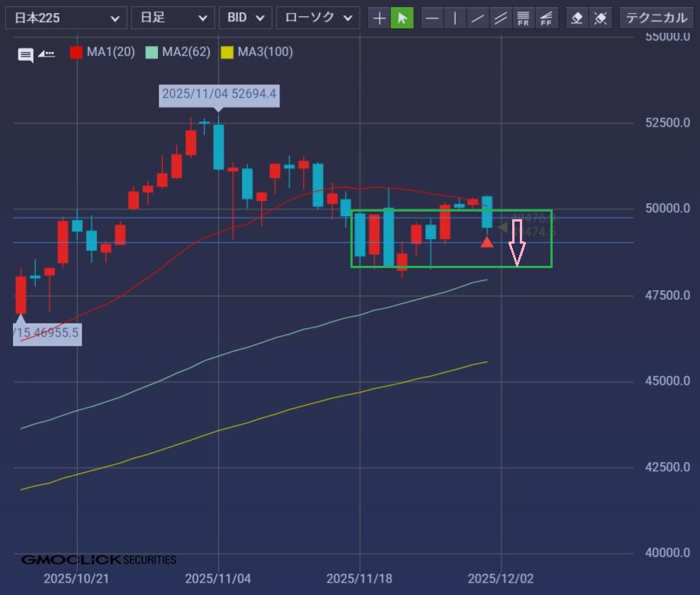Click the eraser tool icon
The width and height of the screenshot is (700, 595).
[x=578, y=18]
